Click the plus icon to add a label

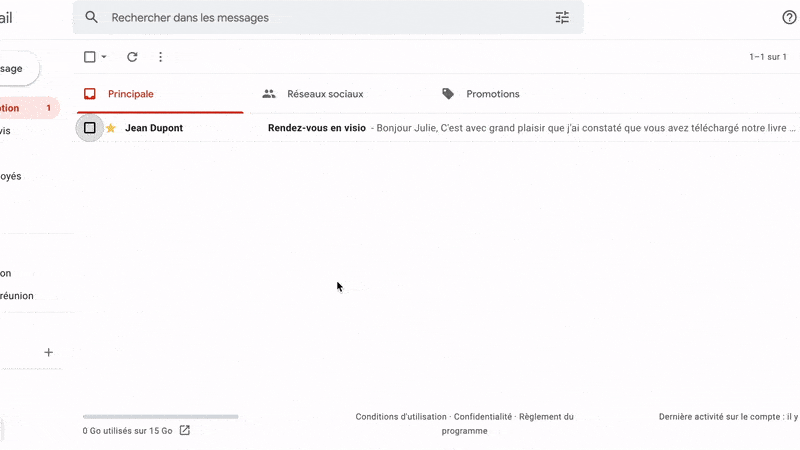(48, 352)
